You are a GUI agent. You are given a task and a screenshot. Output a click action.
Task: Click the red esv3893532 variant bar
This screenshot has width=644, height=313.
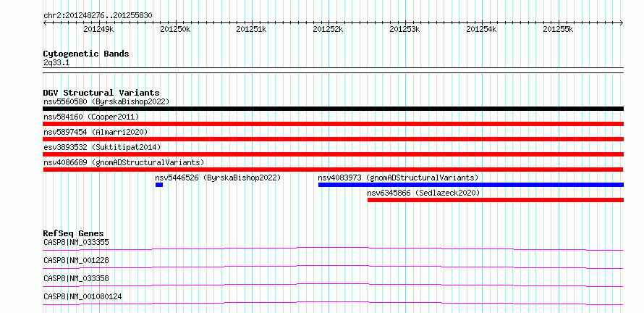pyautogui.click(x=334, y=154)
